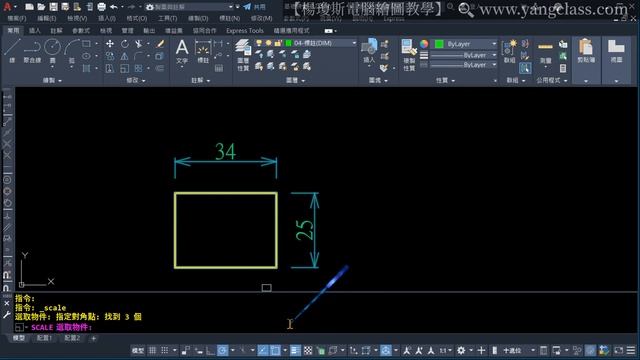Switch to Layout1 (配置1) tab
This screenshot has width=640, height=360.
44,338
